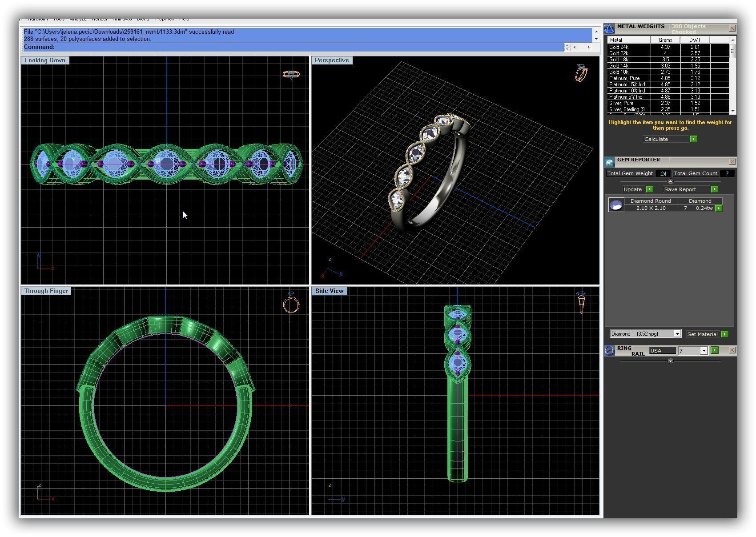
Task: Click the Side View viewport orientation ring icon
Action: [581, 303]
